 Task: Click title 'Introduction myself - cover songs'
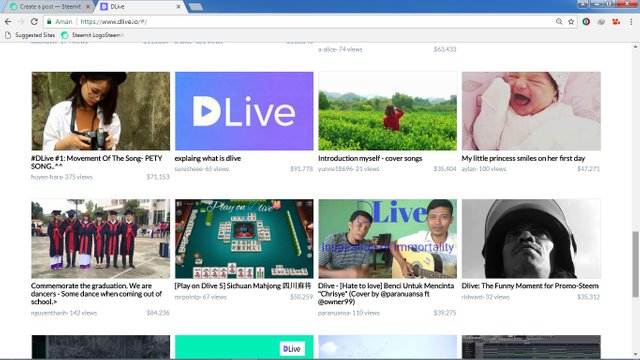tap(370, 158)
